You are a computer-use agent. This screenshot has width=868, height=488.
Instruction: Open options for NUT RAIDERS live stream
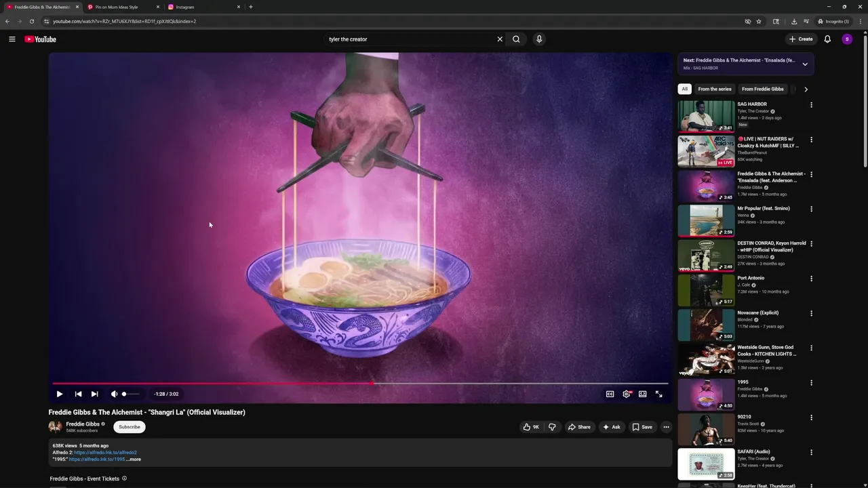pos(811,140)
